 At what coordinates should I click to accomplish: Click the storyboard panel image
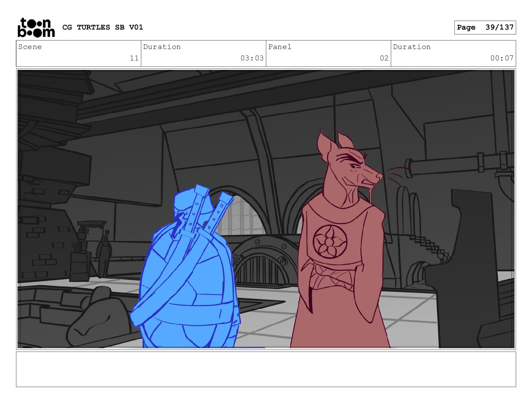coord(266,209)
